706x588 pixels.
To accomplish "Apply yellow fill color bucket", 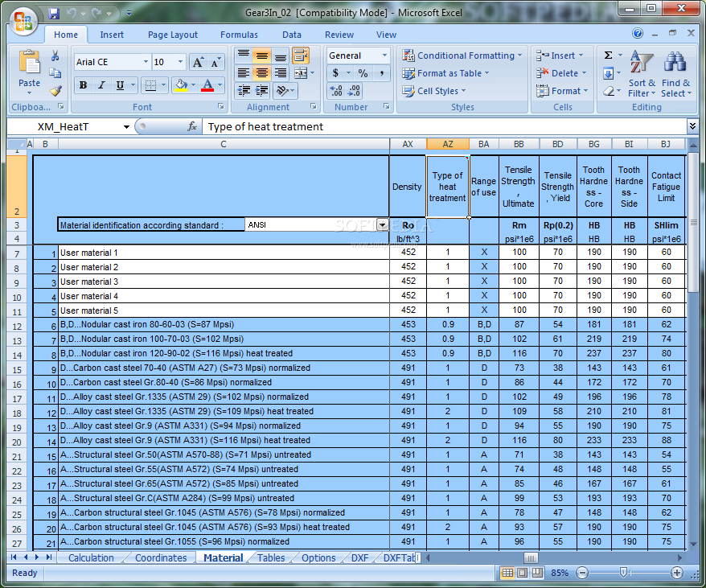I will pos(181,84).
